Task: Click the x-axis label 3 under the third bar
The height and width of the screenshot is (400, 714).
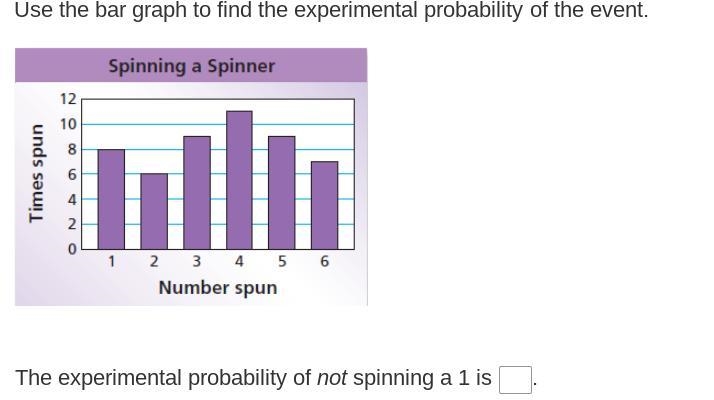Action: pos(197,262)
